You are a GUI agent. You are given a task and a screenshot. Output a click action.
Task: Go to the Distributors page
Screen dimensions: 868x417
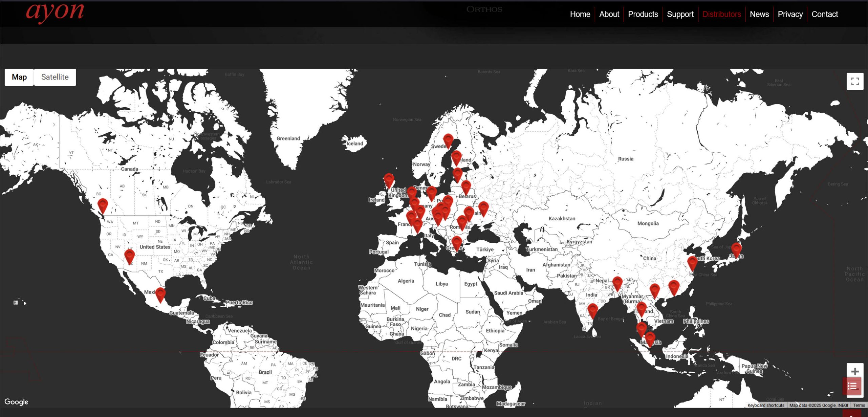[722, 14]
